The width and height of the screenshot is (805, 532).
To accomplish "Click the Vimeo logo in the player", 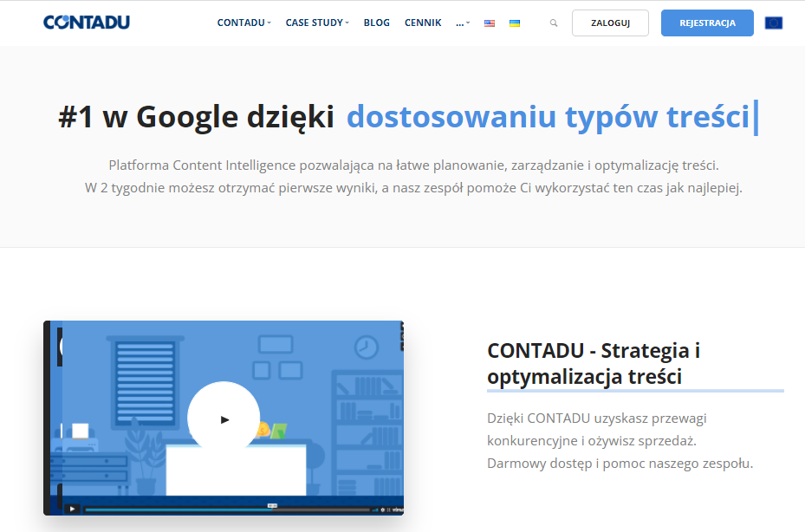I will pos(398,510).
